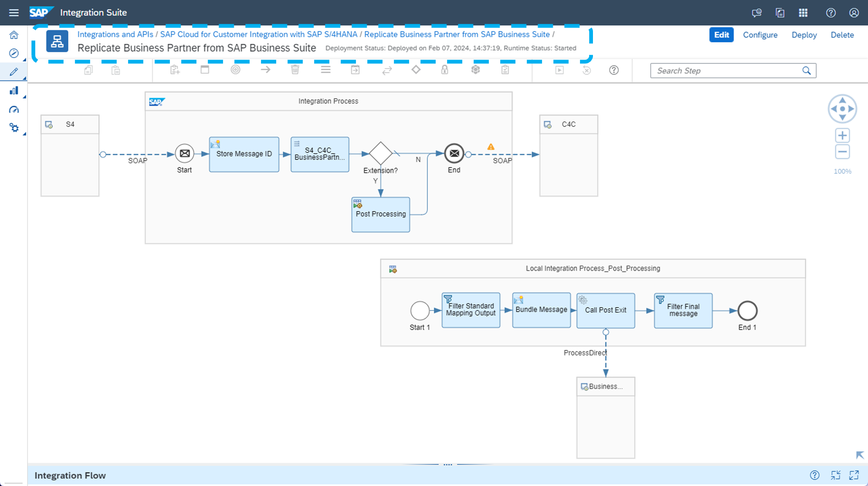Pan the canvas right with navigator arrow
The width and height of the screenshot is (868, 486).
[851, 108]
